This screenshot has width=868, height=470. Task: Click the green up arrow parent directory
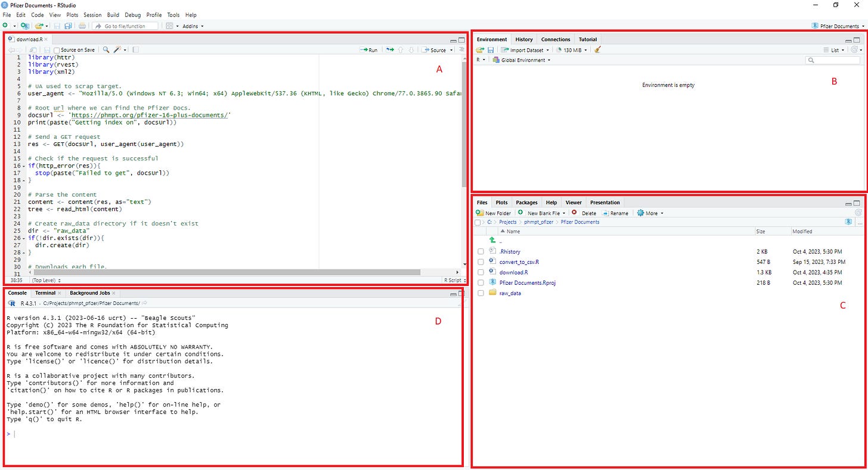click(492, 241)
